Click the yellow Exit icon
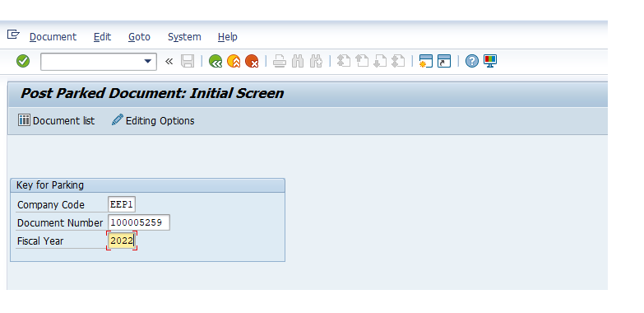 [234, 61]
